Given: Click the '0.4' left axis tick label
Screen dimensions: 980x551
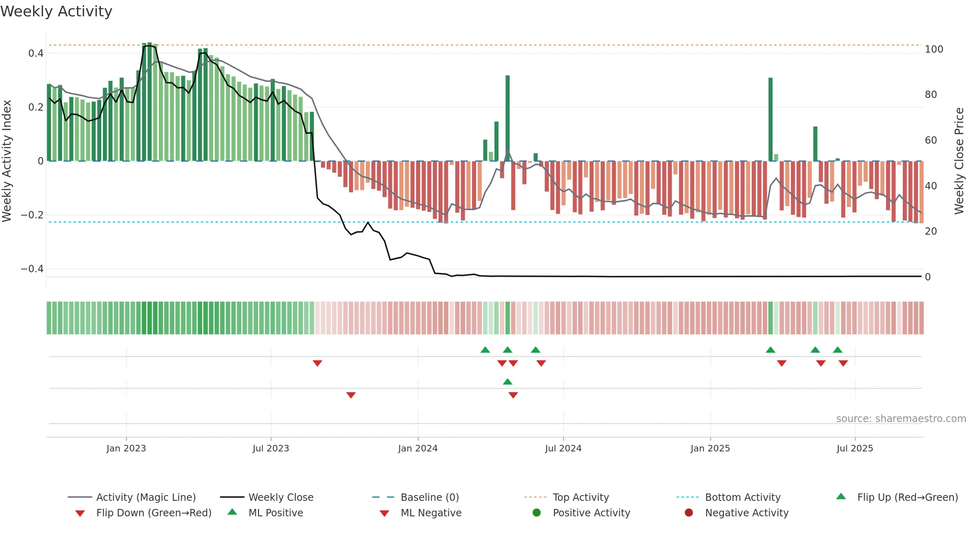Looking at the screenshot, I should [x=36, y=53].
